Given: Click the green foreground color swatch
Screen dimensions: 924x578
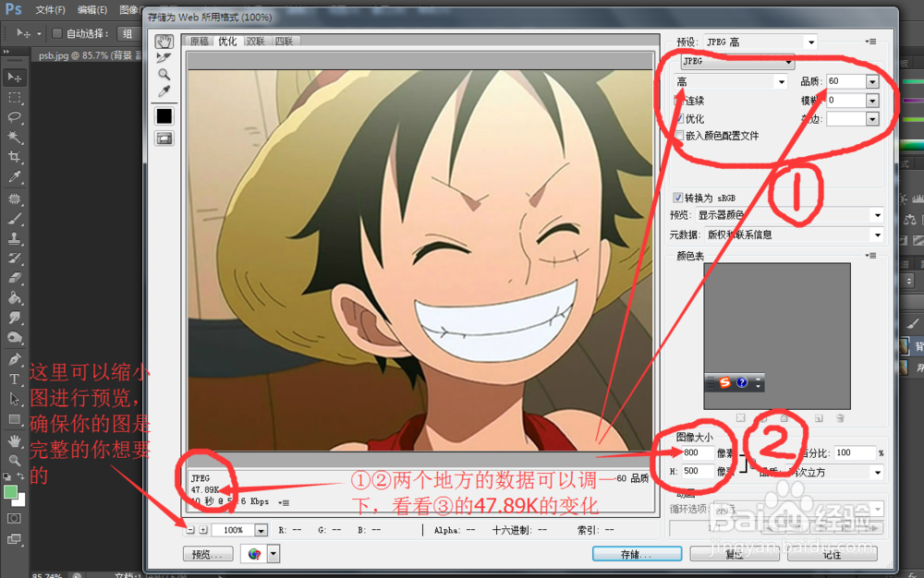Looking at the screenshot, I should click(x=10, y=492).
